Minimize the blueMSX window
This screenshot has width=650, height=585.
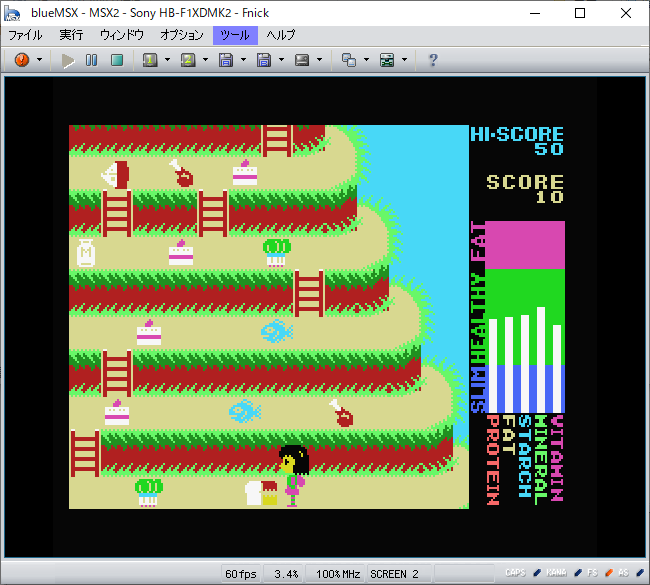pos(535,13)
